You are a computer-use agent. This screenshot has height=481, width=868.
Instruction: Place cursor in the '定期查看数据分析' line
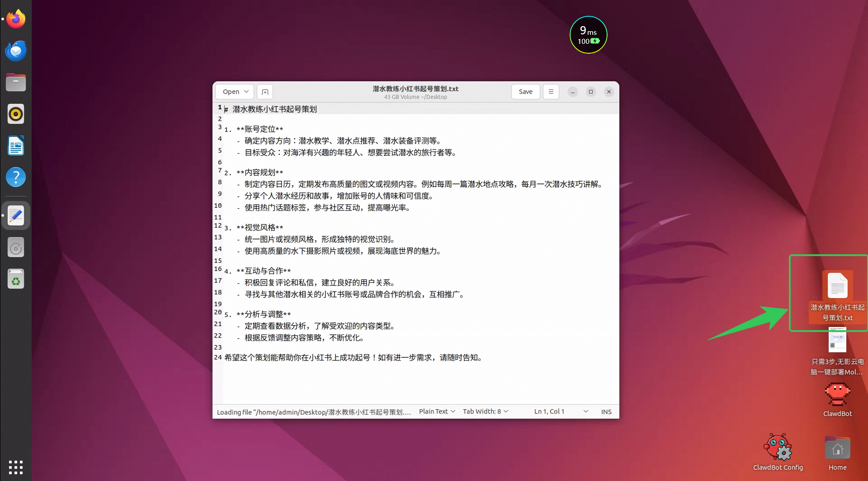316,326
